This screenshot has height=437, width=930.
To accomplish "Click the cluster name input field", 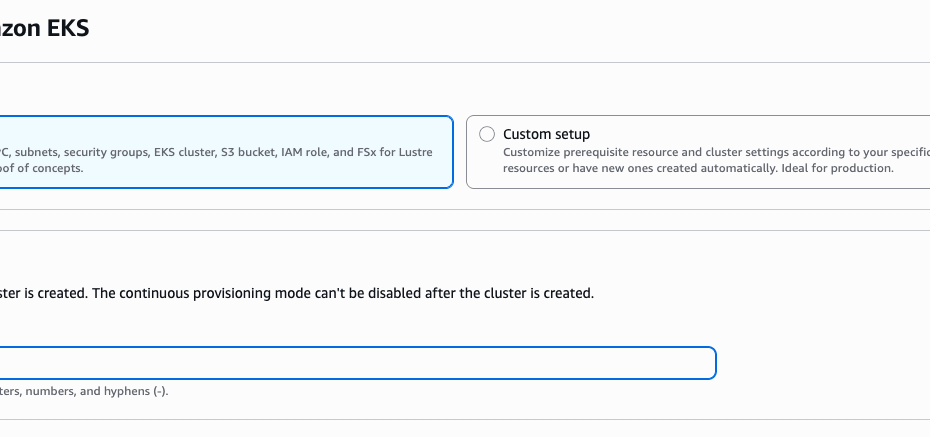I will [x=358, y=363].
